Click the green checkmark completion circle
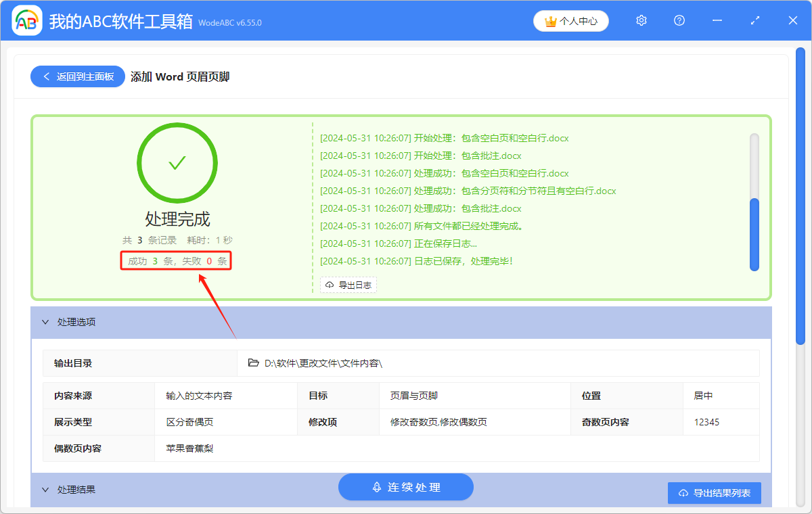The image size is (812, 514). [x=177, y=163]
